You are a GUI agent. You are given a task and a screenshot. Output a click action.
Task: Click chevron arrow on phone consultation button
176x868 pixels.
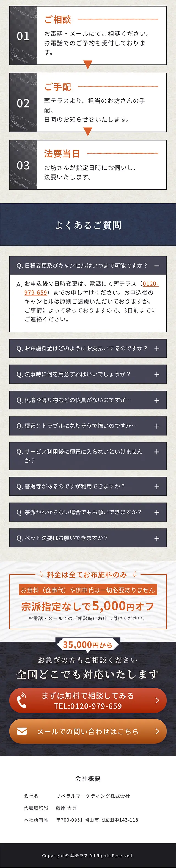coord(157,700)
